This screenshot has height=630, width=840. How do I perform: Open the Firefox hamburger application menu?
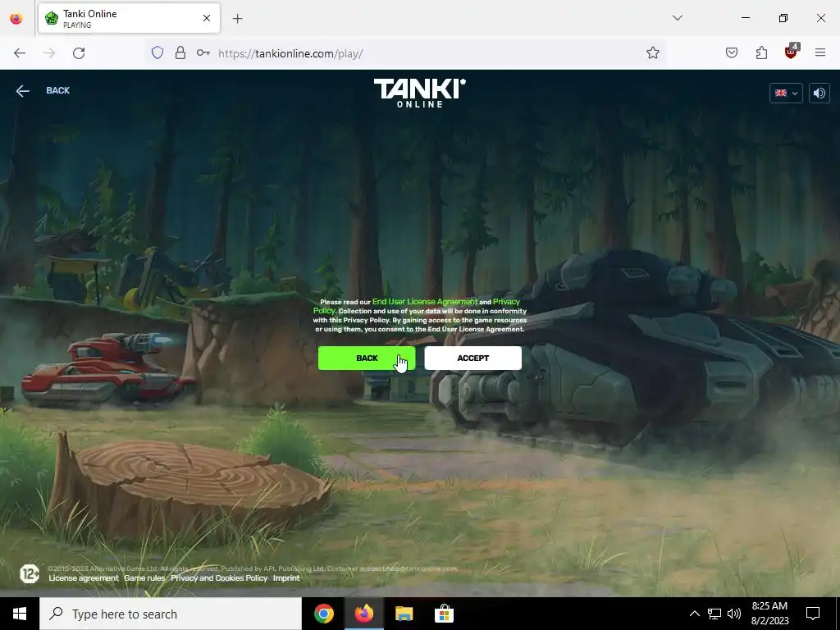820,52
